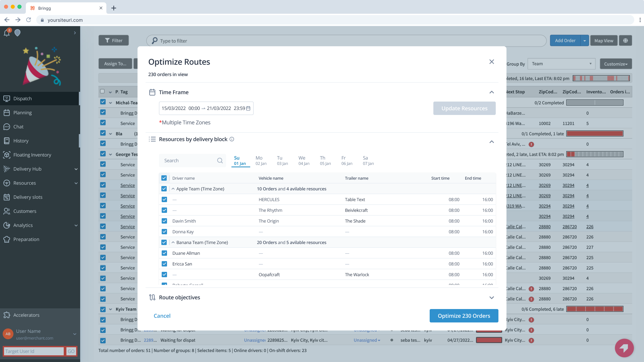Image resolution: width=644 pixels, height=362 pixels.
Task: Click the Add Order button
Action: pos(565,41)
